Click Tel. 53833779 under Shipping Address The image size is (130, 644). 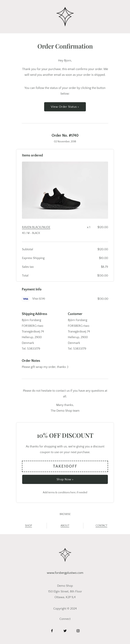[31, 349]
